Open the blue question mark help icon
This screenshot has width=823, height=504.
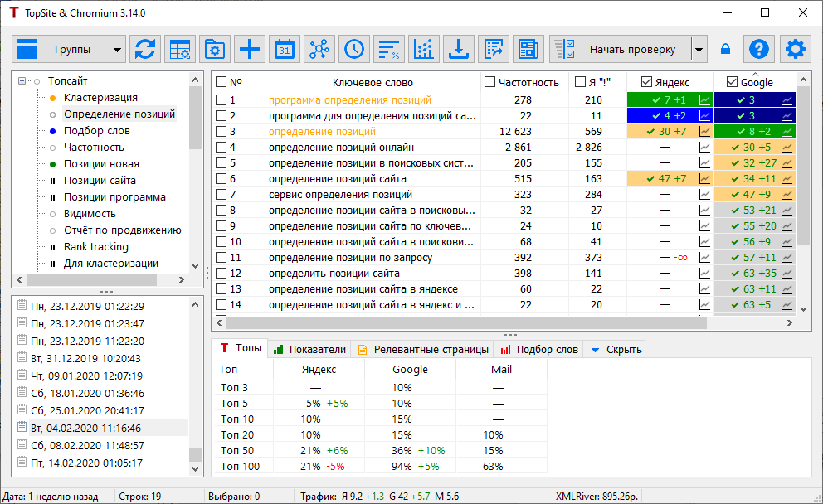click(x=758, y=50)
